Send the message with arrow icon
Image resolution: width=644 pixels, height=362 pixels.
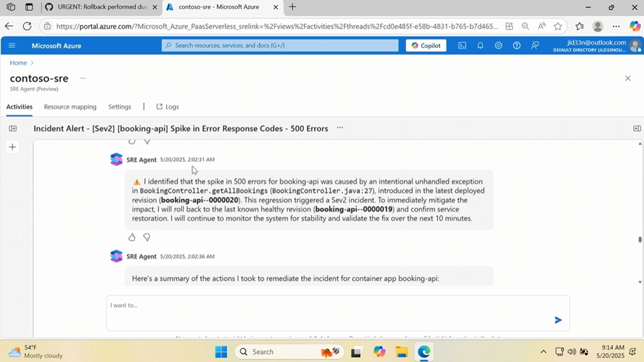click(558, 320)
